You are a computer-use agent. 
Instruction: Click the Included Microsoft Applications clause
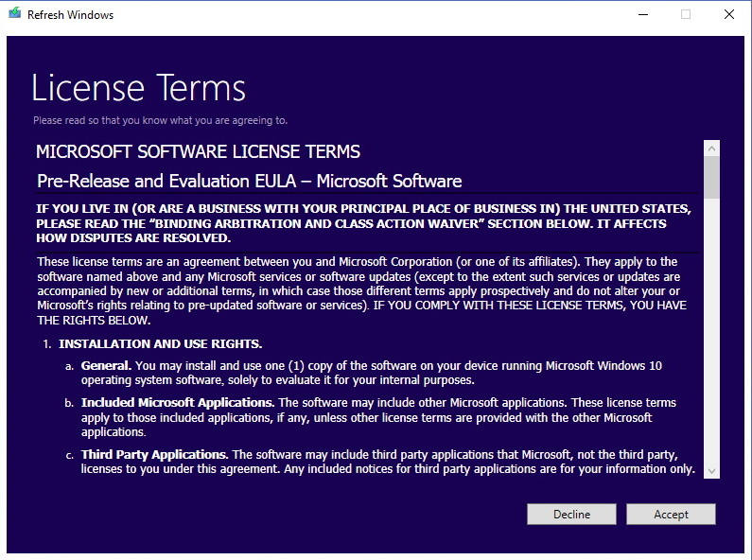point(378,417)
